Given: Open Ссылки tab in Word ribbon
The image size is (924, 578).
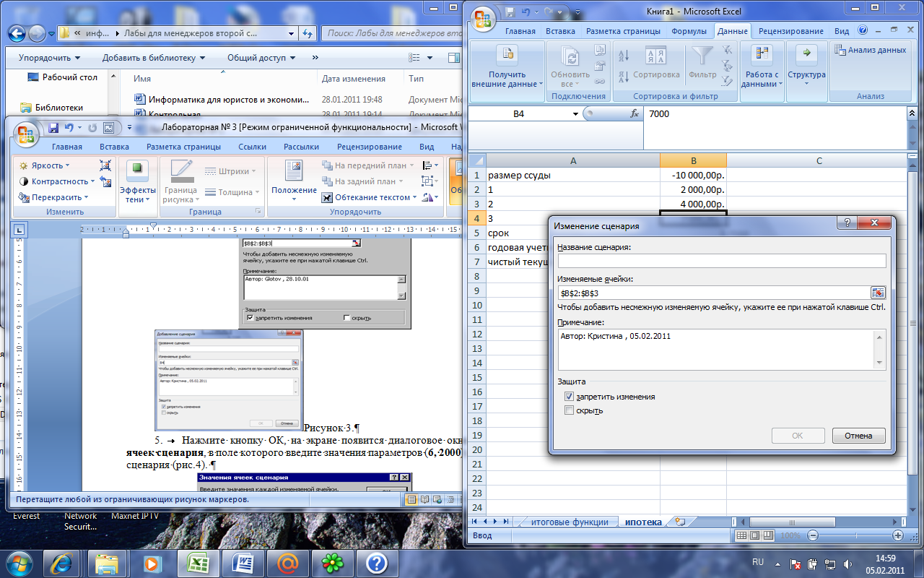Looking at the screenshot, I should [x=253, y=147].
